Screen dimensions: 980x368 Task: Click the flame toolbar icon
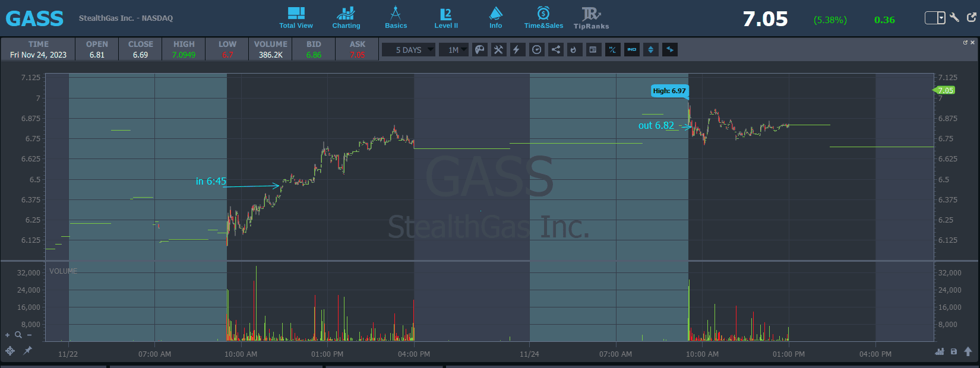click(x=574, y=50)
